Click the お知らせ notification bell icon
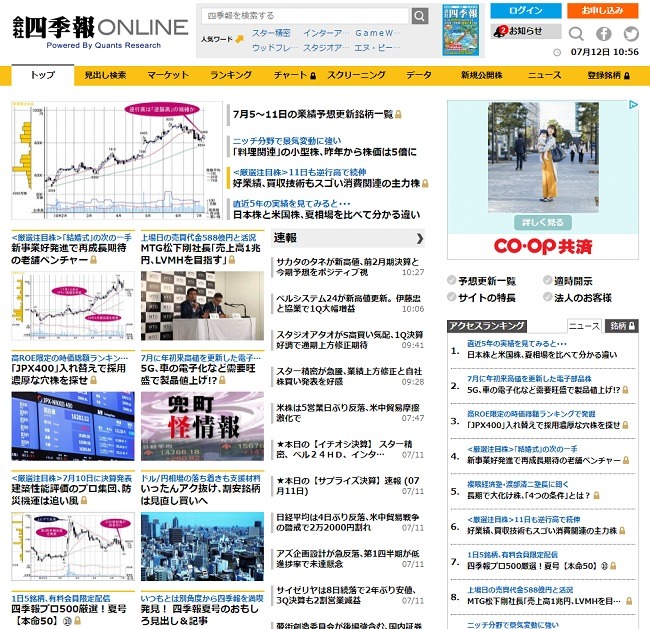The height and width of the screenshot is (629, 650). coord(500,31)
